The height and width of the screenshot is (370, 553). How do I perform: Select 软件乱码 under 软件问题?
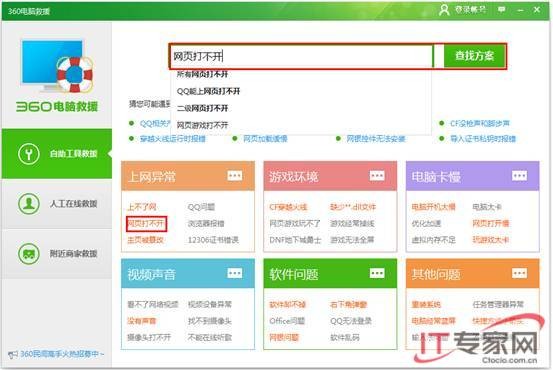tap(345, 338)
